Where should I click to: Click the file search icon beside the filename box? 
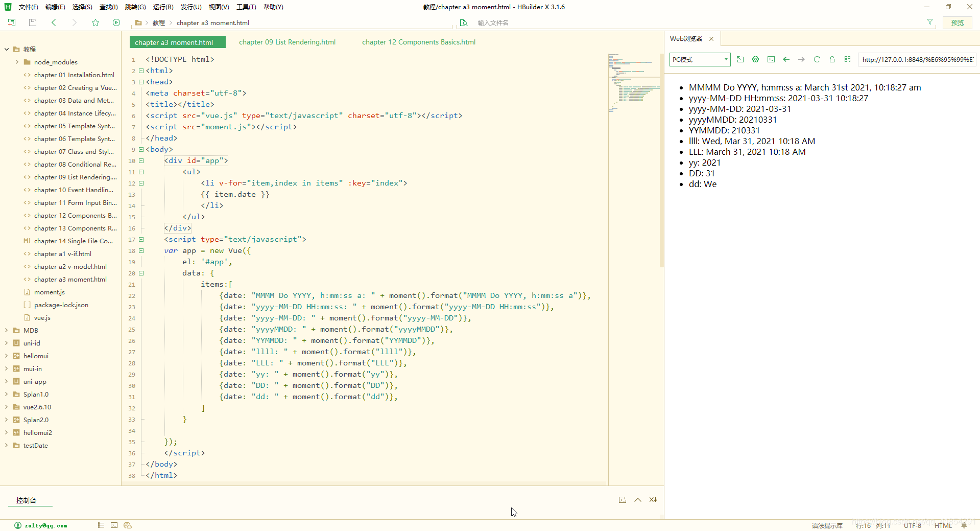[x=464, y=22]
